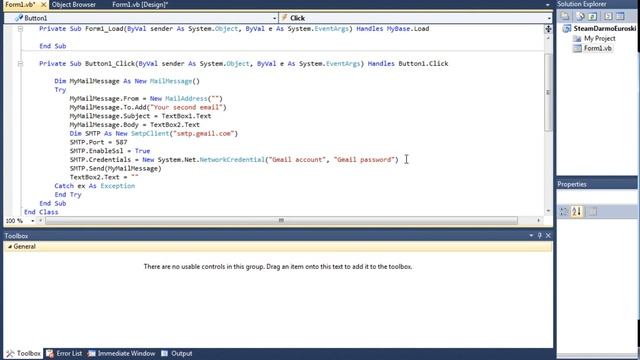Screen dimensions: 640x360
Task: Click the SMTP.Send(MyMailMessage) line
Action: 116,168
